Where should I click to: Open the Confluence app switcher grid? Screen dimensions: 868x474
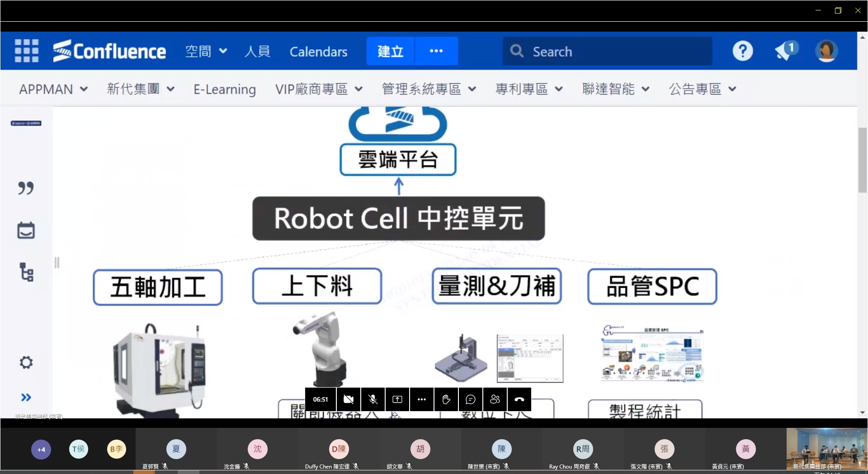click(26, 51)
